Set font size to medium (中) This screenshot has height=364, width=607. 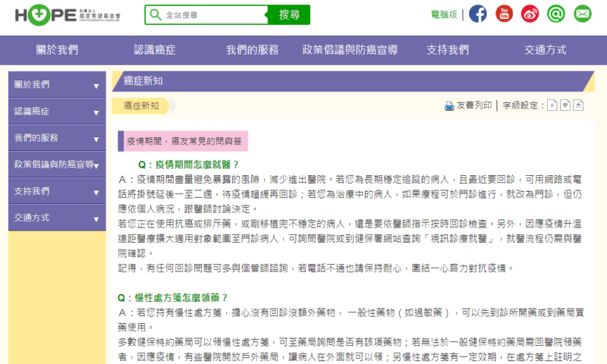(x=565, y=105)
